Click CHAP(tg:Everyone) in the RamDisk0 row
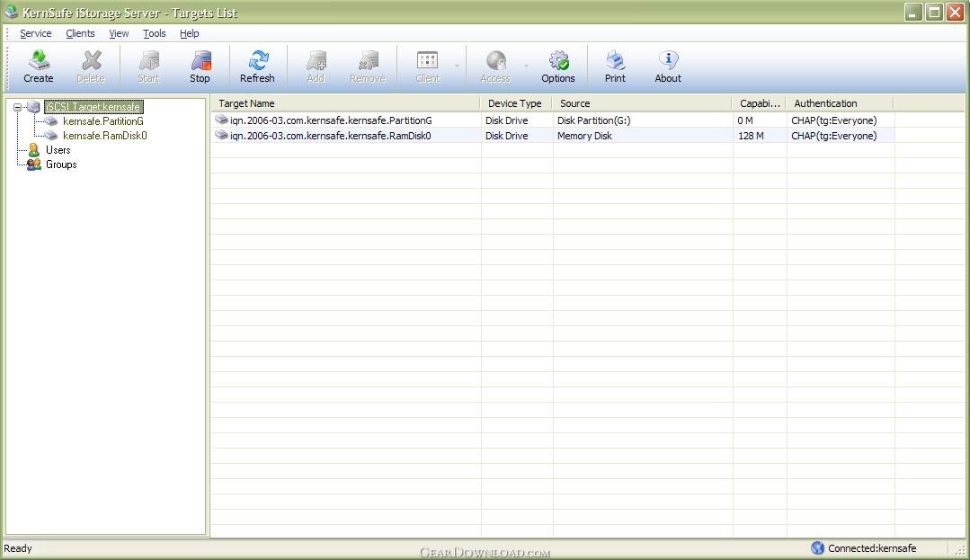Screen dimensions: 970x560 pos(834,136)
